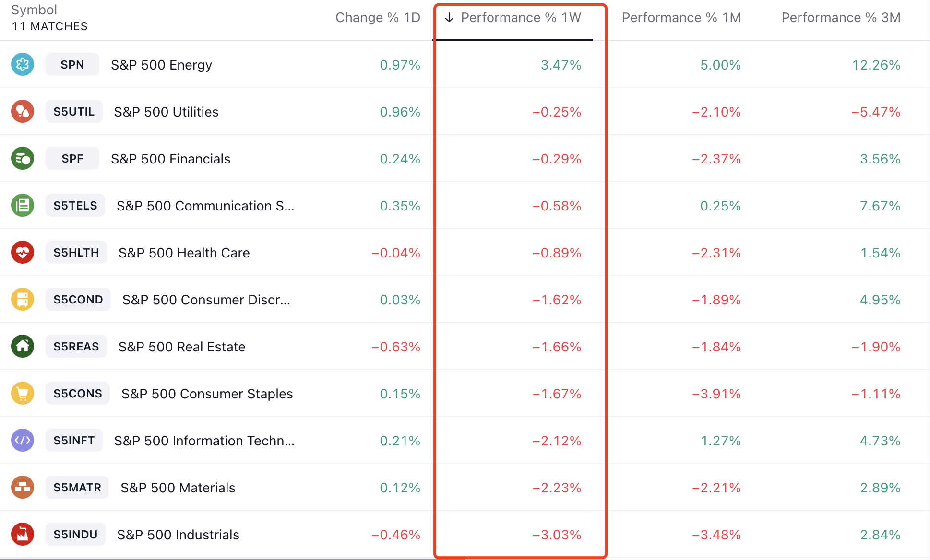This screenshot has height=560, width=930.
Task: Open S&P 500 Financials name link
Action: coord(170,159)
